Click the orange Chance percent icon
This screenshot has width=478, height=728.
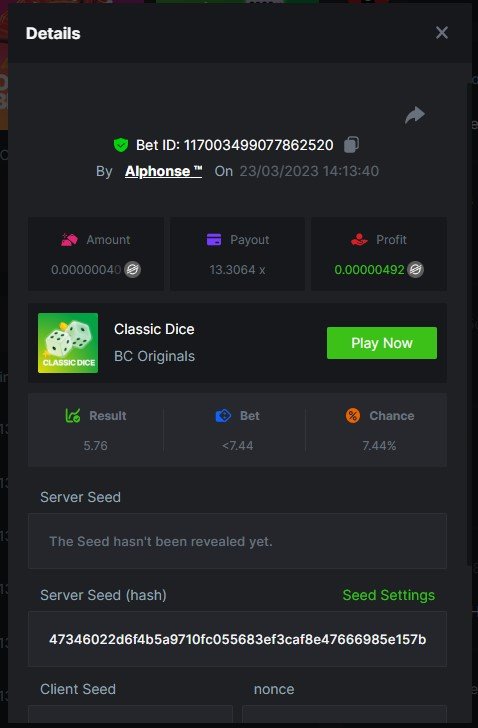pos(353,416)
